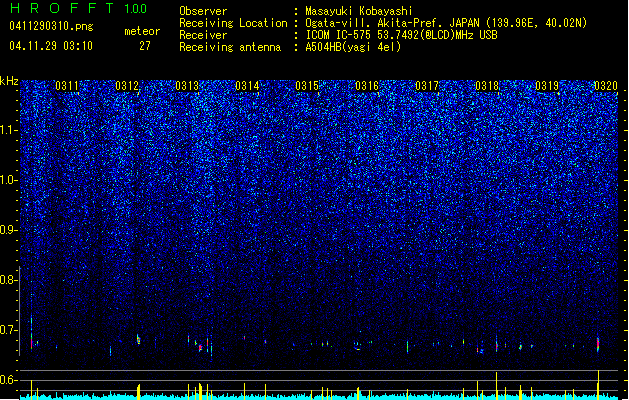Viewport: 629px width, 400px height.
Task: Click the tall yellow spike below 0320
Action: click(598, 383)
